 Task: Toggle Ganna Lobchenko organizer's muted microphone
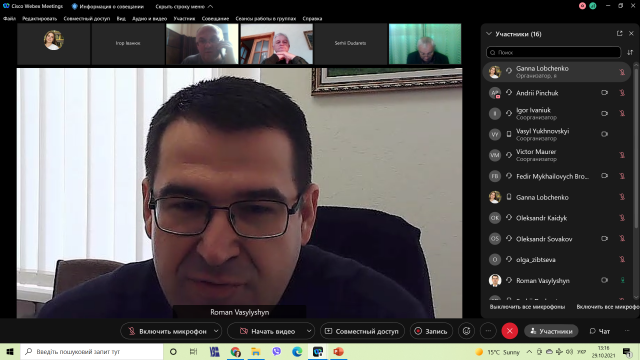tap(622, 72)
